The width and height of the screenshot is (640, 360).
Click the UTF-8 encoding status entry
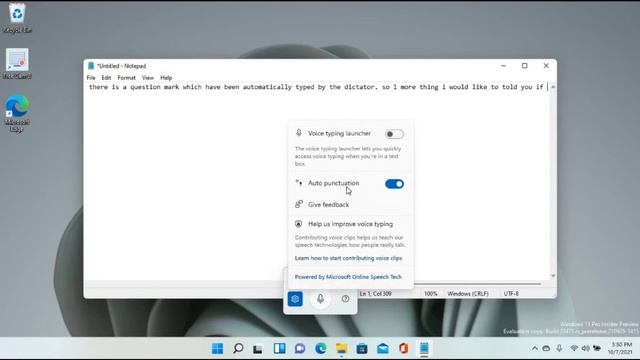click(x=511, y=293)
